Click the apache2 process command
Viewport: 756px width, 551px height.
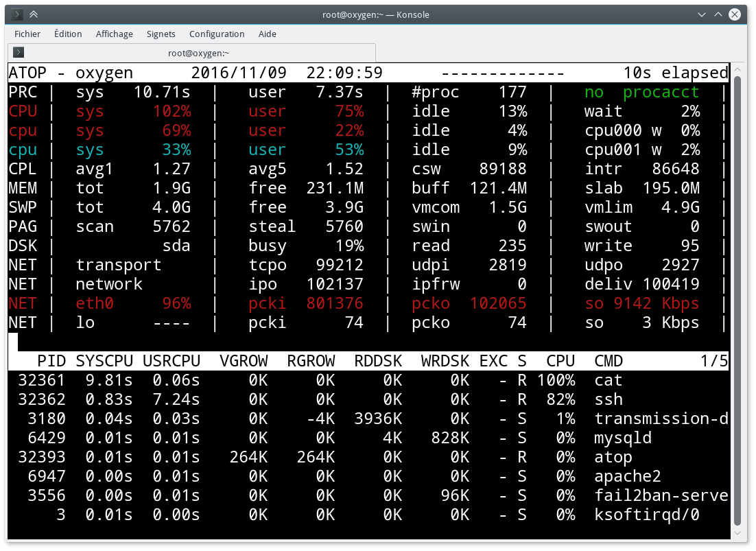(x=627, y=476)
